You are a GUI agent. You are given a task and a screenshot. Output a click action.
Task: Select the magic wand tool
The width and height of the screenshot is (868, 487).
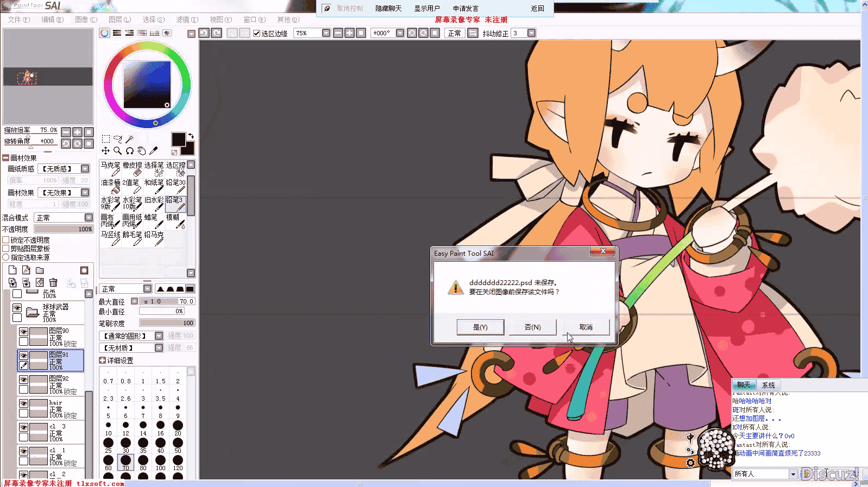(129, 139)
